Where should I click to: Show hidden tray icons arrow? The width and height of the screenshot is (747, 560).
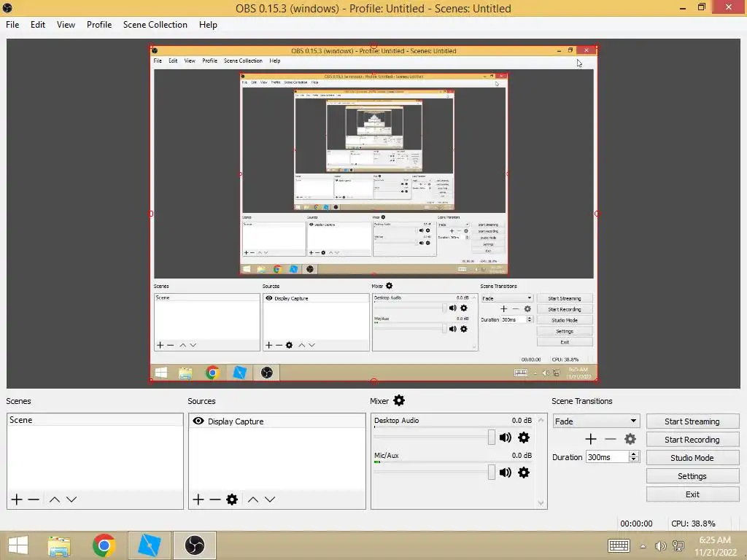click(x=643, y=546)
